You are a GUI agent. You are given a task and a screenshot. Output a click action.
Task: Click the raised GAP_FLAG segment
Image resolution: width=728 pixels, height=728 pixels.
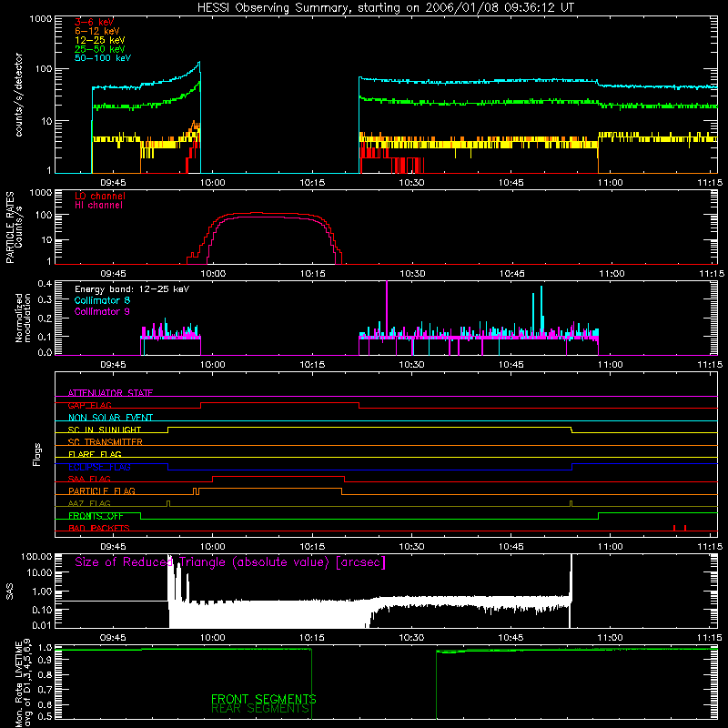point(280,403)
